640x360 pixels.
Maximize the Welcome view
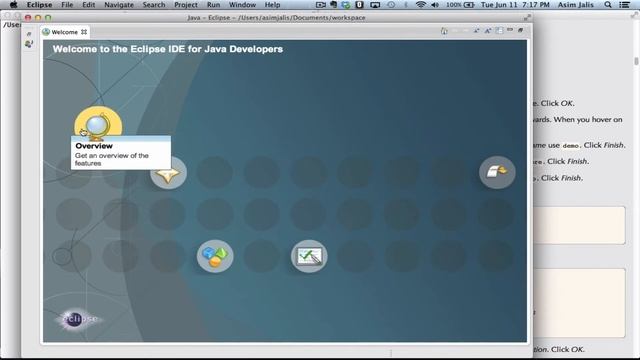(520, 30)
